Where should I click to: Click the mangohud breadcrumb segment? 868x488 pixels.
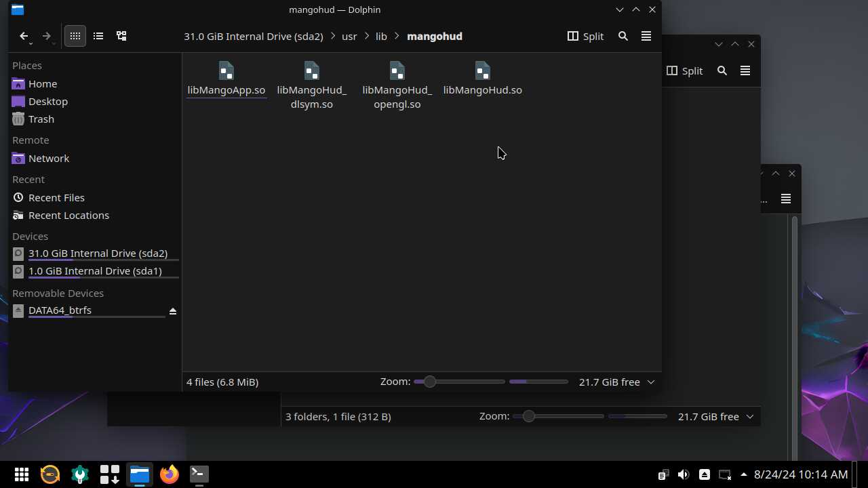pos(435,36)
